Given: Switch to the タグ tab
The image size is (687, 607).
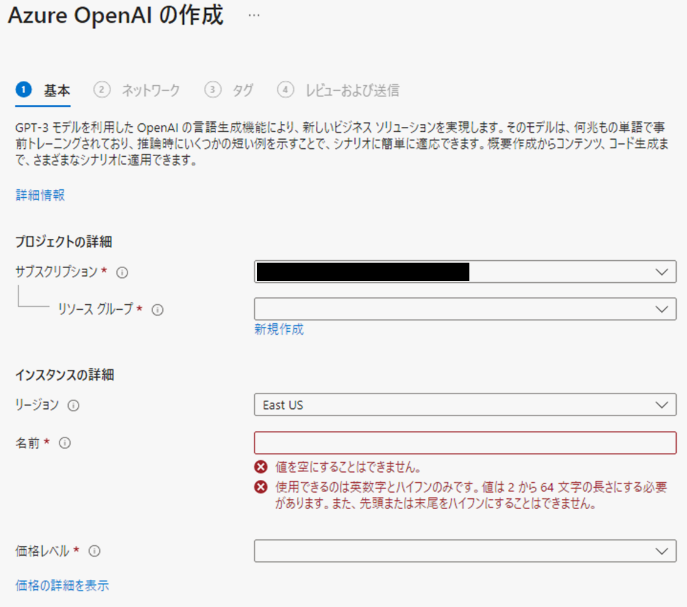Looking at the screenshot, I should click(x=229, y=91).
